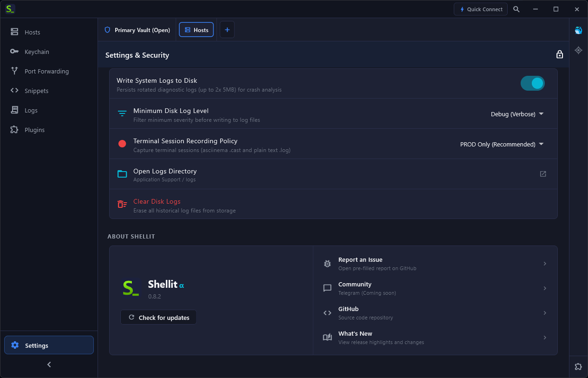Click the chevron on GitHub row
The height and width of the screenshot is (378, 588).
tap(545, 313)
